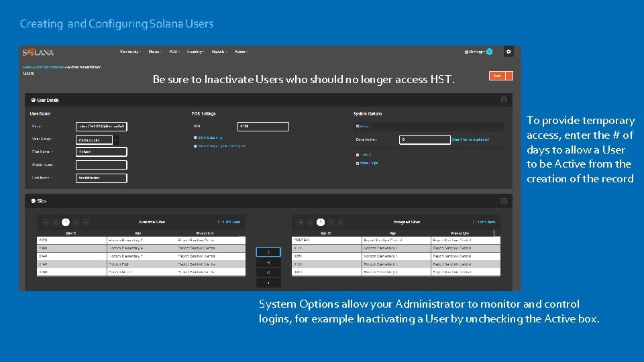This screenshot has width=644, height=362.
Task: Click the move selected site left button
Action: (x=268, y=283)
